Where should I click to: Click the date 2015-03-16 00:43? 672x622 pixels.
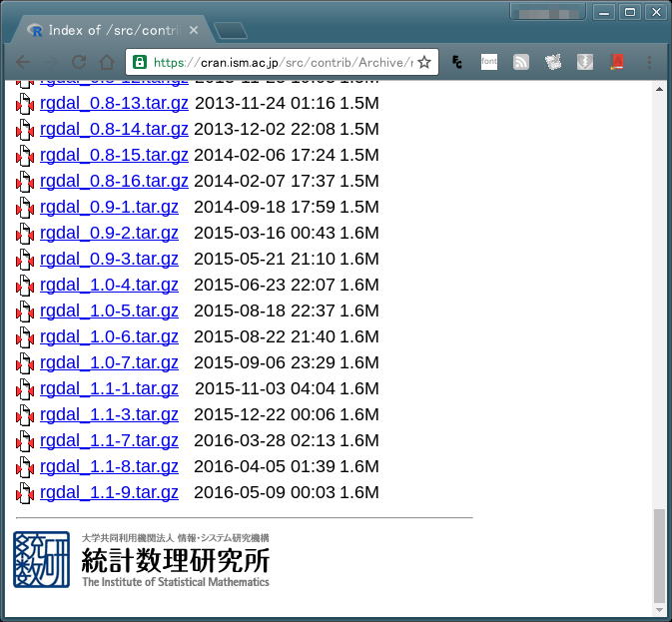click(265, 233)
